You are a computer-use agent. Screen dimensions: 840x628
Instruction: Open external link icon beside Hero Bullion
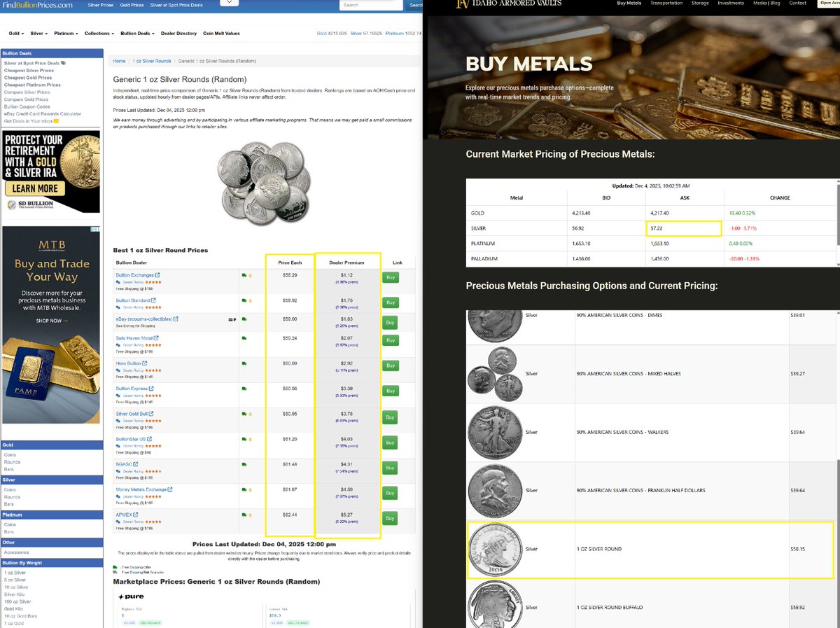click(145, 363)
